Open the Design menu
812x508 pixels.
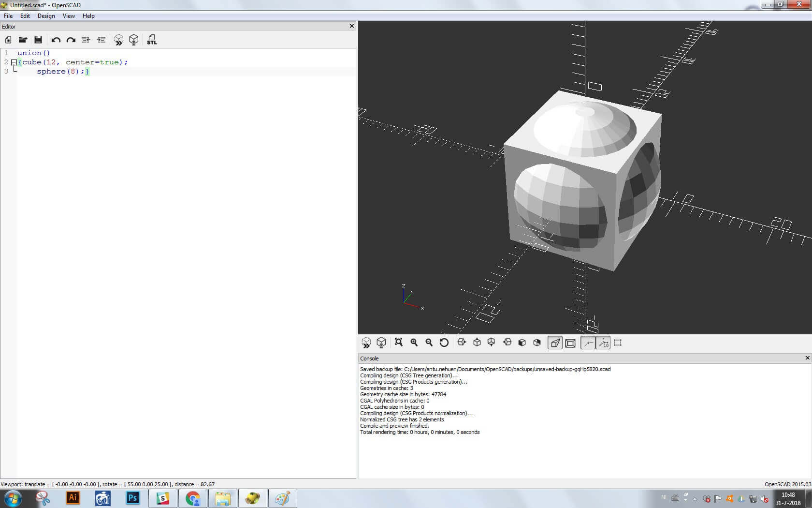(46, 16)
